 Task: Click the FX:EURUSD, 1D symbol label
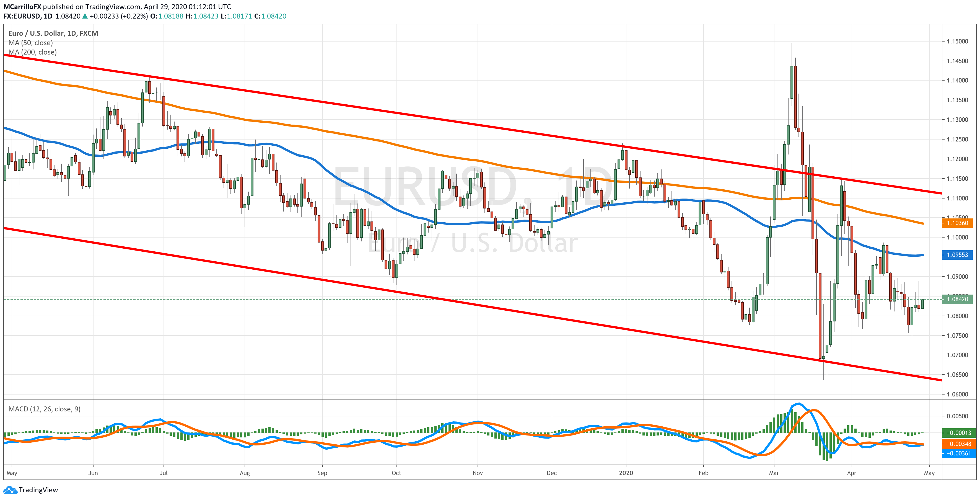click(x=28, y=16)
